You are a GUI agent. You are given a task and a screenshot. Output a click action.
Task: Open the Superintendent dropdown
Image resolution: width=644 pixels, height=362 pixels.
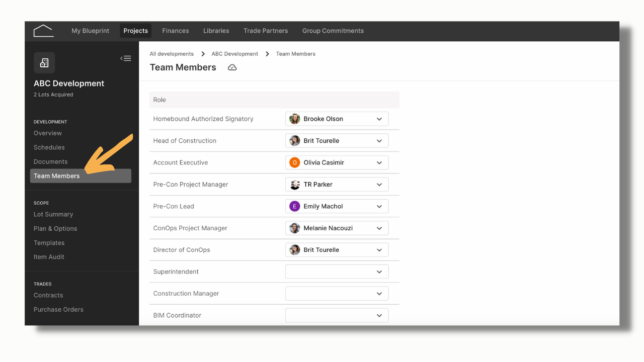pos(337,271)
